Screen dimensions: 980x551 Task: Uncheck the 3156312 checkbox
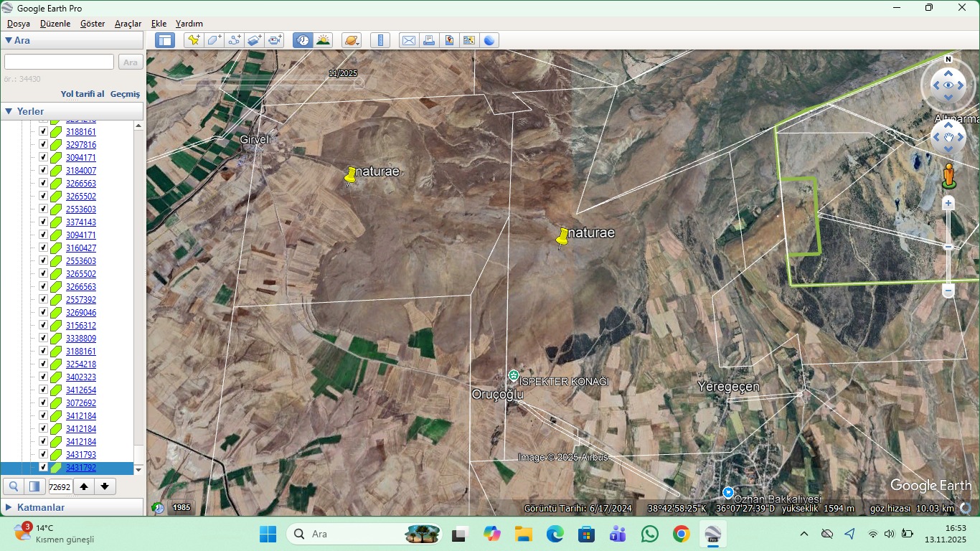[x=43, y=326]
